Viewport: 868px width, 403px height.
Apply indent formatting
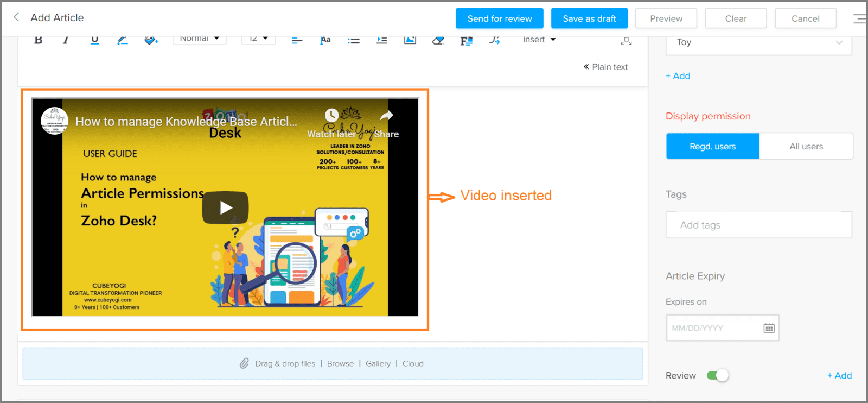pos(382,41)
